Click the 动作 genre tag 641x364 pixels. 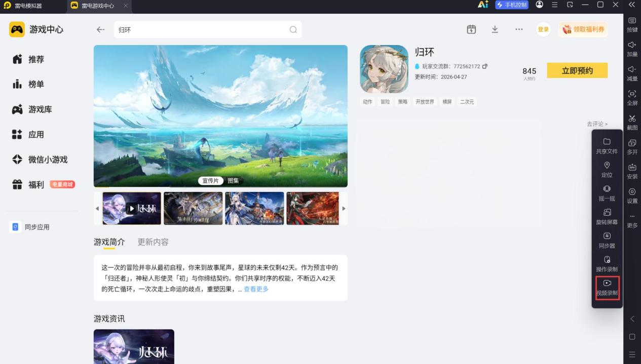pos(367,102)
